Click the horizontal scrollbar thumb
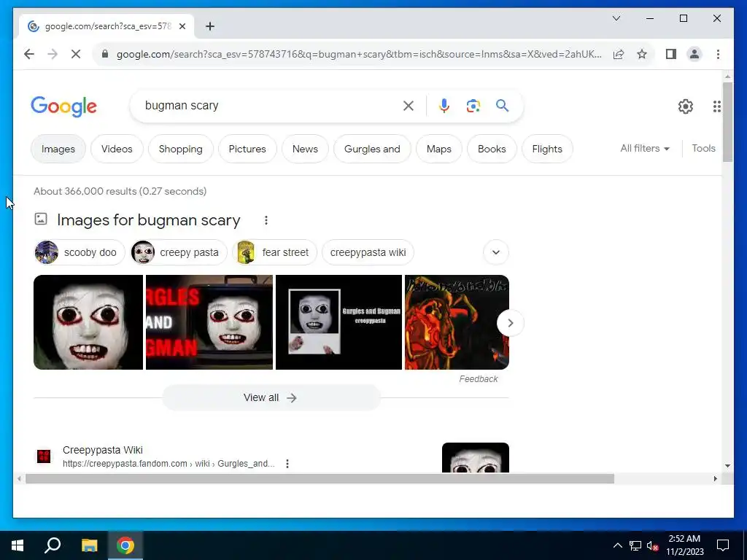 [320, 478]
